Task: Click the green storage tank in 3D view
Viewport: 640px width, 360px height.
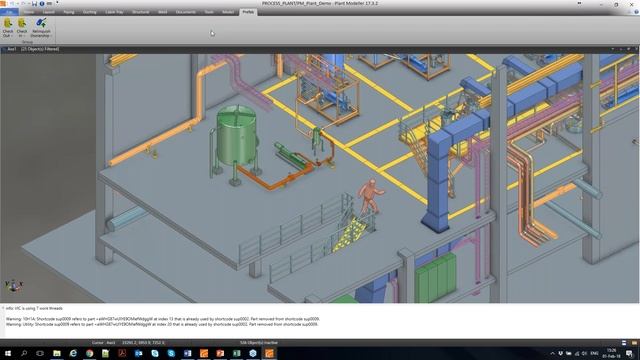Action: click(x=236, y=137)
